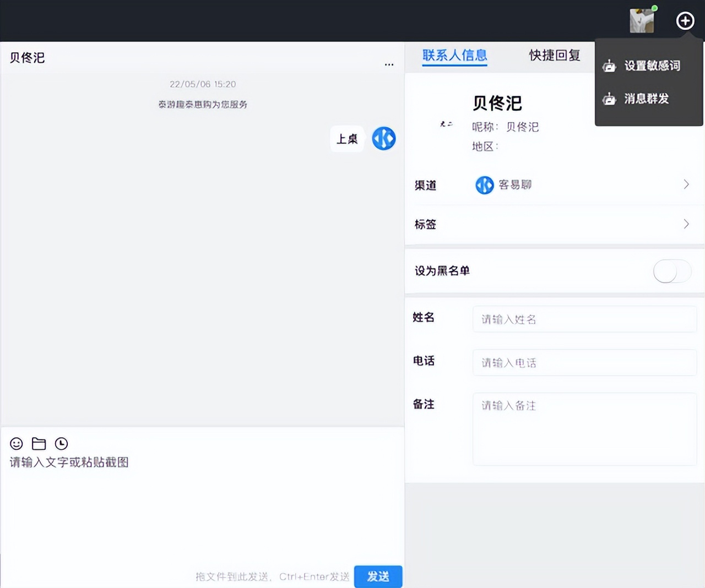Screen dimensions: 705x588
Task: Select the 客易聊 channel icon
Action: coord(484,185)
